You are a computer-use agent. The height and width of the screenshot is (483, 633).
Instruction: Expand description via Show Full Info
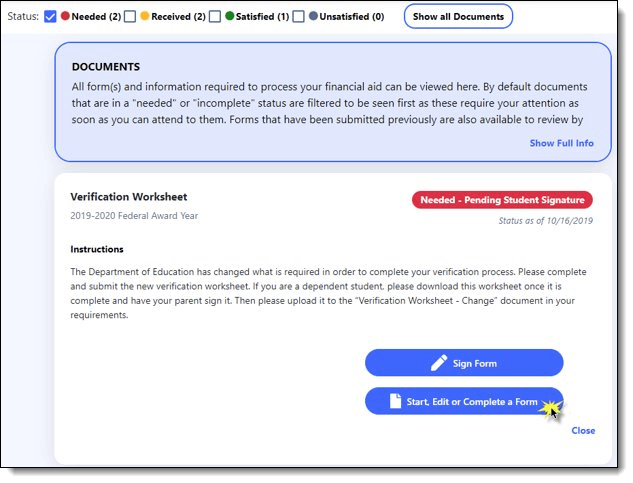tap(562, 143)
